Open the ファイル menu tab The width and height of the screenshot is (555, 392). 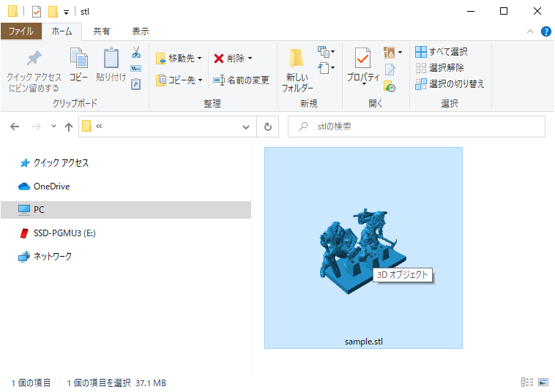(21, 31)
